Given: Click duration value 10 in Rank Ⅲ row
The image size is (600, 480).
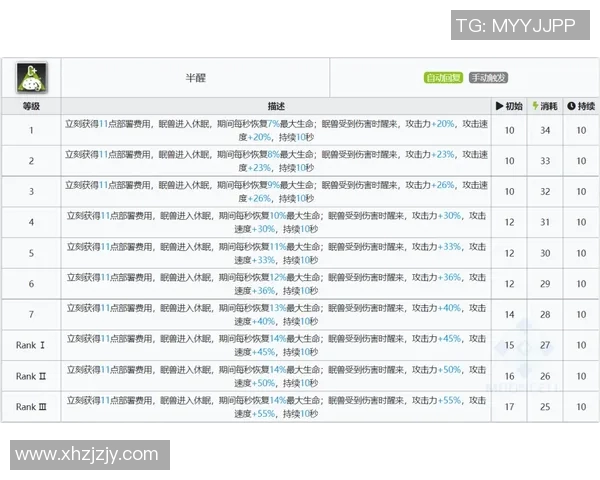Looking at the screenshot, I should [581, 407].
